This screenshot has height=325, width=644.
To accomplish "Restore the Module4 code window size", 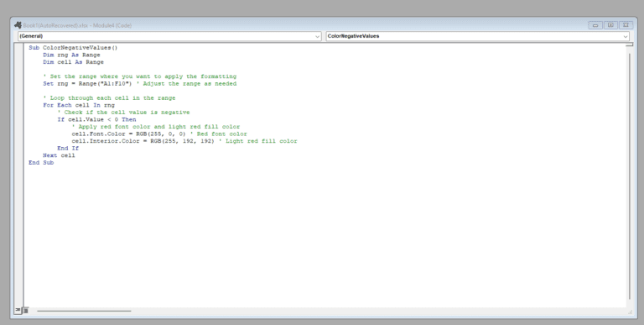I will (x=610, y=25).
